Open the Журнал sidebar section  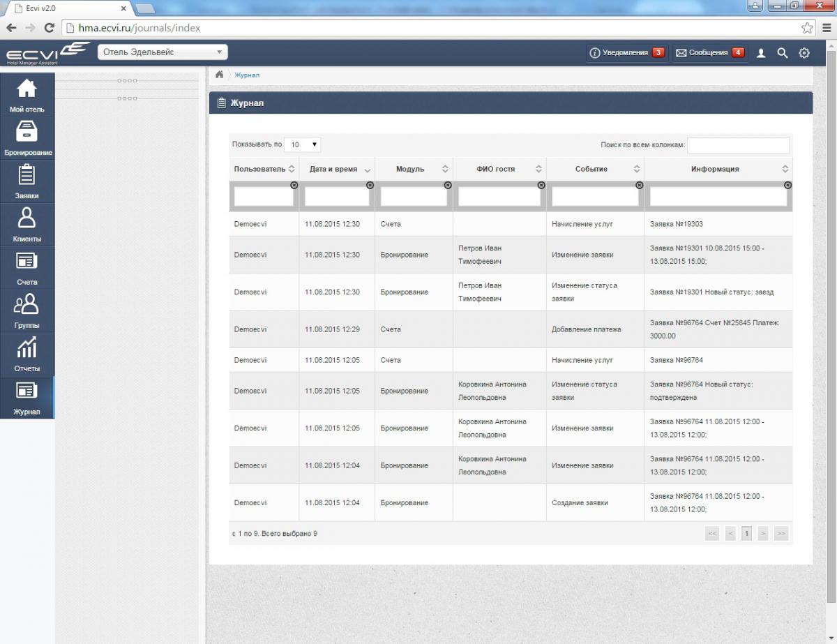click(27, 397)
